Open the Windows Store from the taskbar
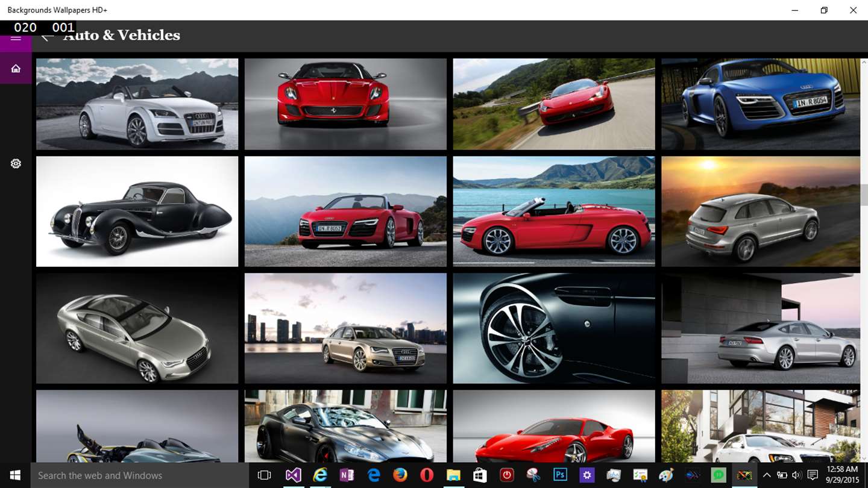Viewport: 868px width, 488px height. point(480,475)
